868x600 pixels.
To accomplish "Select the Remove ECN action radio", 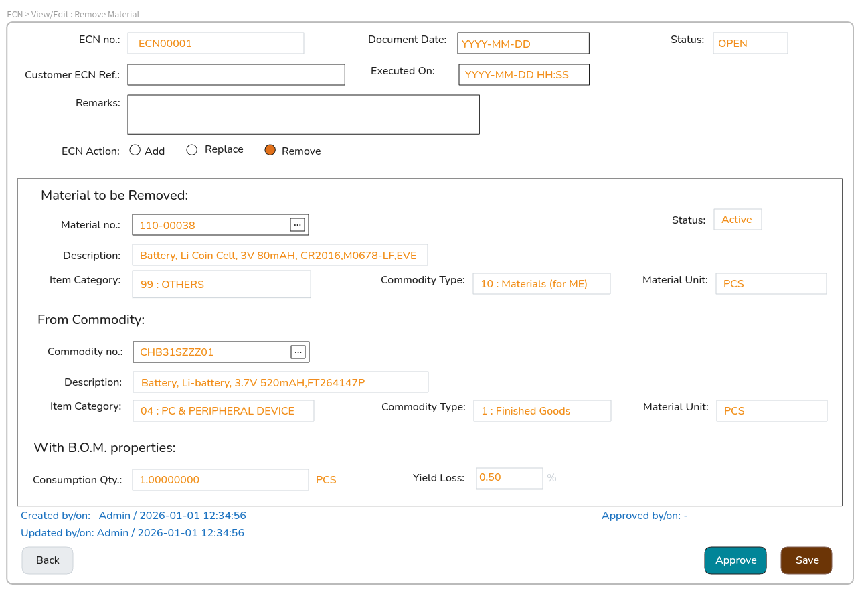I will 270,150.
